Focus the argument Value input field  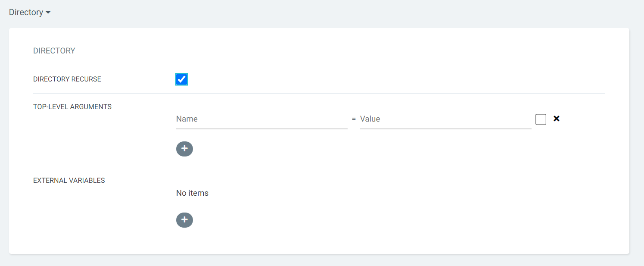coord(445,119)
